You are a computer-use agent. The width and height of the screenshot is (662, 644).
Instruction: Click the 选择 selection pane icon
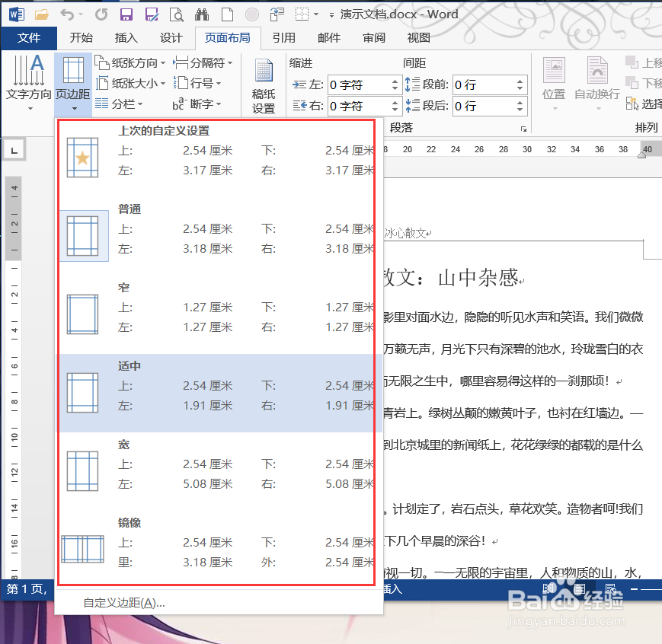[632, 104]
